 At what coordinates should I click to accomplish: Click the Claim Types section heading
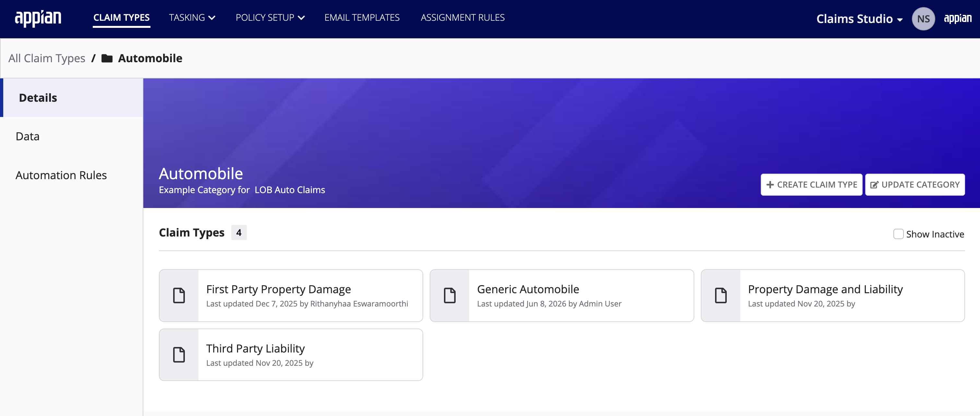[192, 233]
